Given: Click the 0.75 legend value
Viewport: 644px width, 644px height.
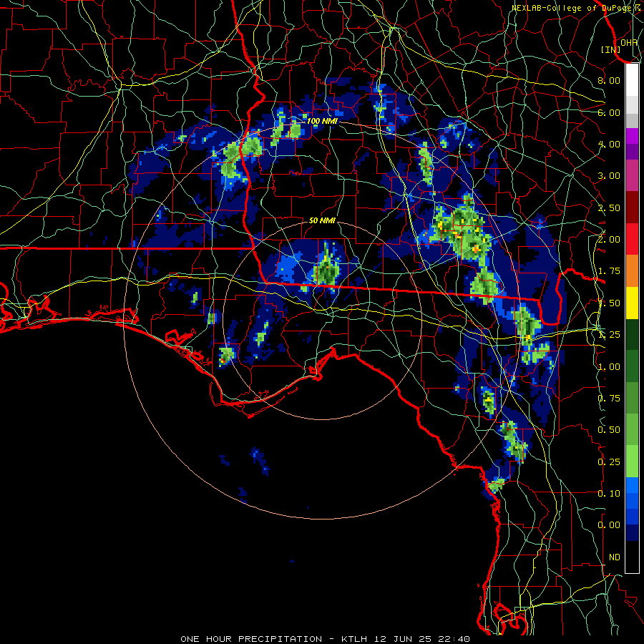Looking at the screenshot, I should (609, 399).
